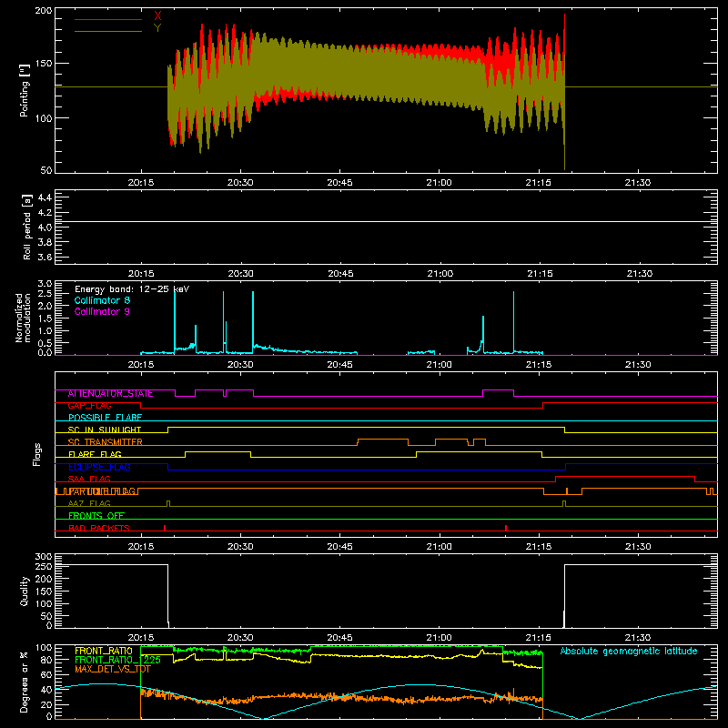This screenshot has width=728, height=728.
Task: Click the BAD_PACKETS flag label
Action: click(99, 528)
